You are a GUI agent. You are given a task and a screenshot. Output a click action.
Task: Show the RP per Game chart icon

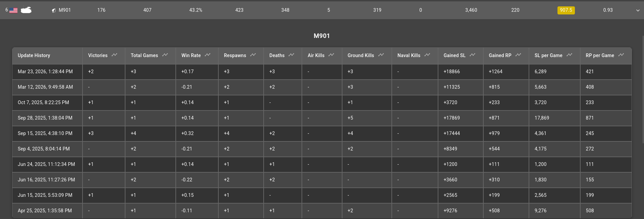click(x=621, y=55)
